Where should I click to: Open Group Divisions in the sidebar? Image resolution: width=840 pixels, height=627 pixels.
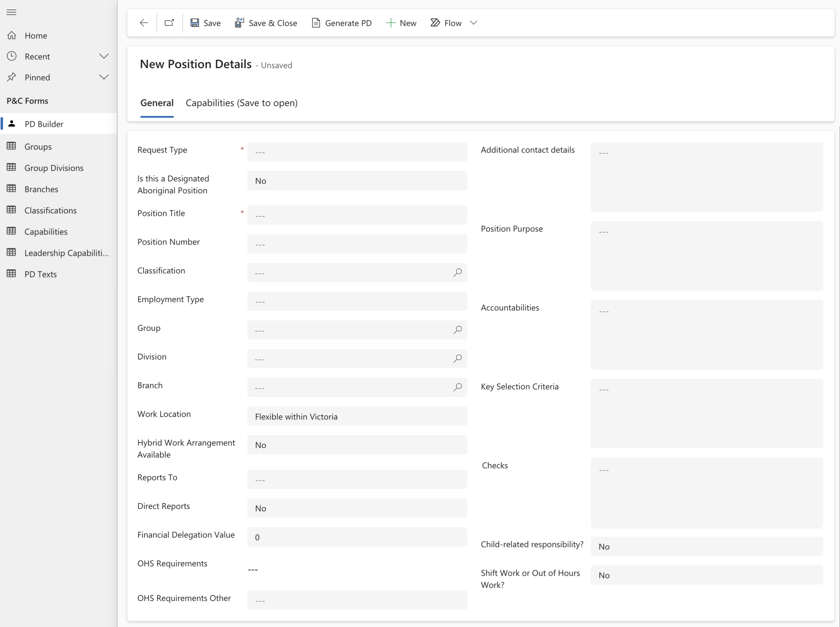[x=53, y=168]
